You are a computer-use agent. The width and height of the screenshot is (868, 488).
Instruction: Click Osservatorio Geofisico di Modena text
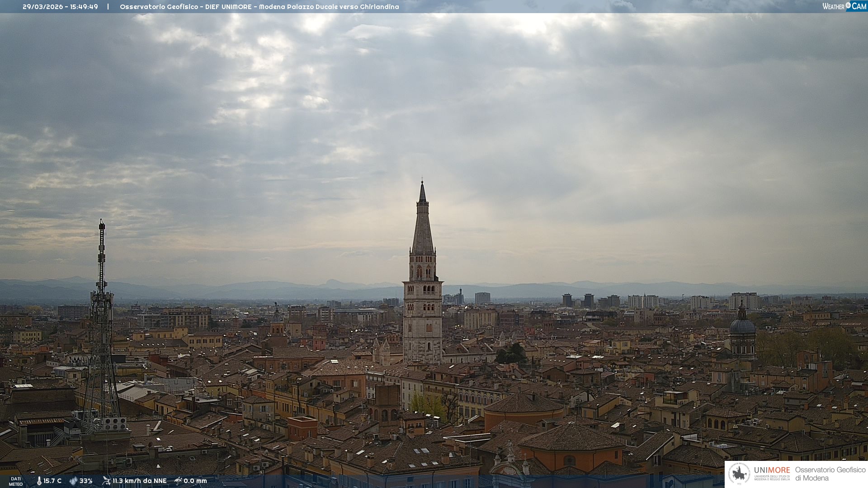(830, 474)
